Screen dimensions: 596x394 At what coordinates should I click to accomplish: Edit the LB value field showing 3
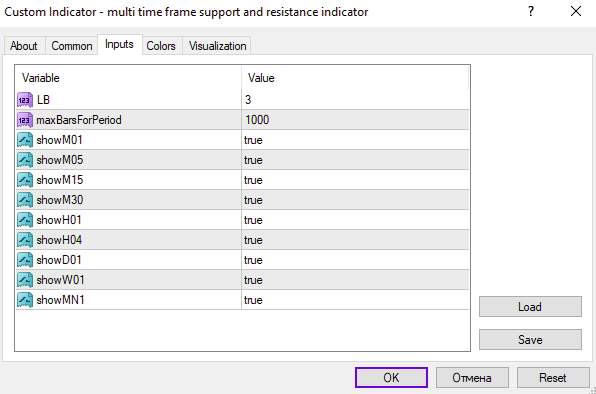click(355, 100)
